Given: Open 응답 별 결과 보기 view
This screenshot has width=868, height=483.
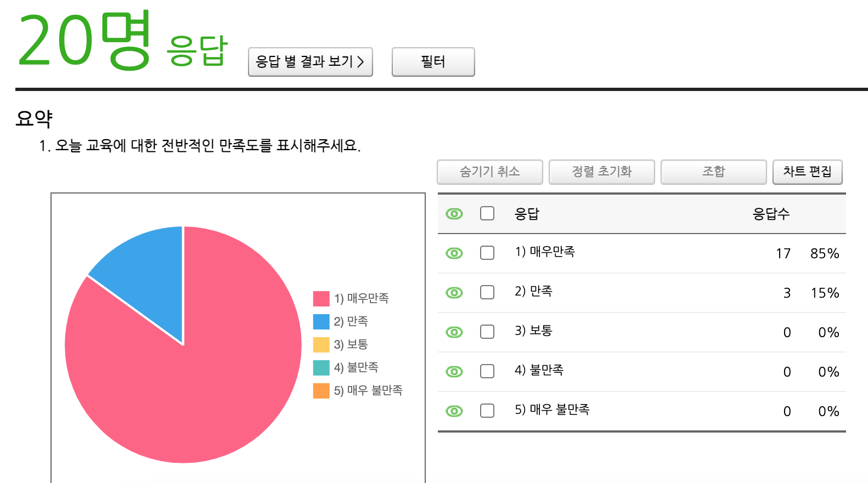Looking at the screenshot, I should pyautogui.click(x=311, y=62).
